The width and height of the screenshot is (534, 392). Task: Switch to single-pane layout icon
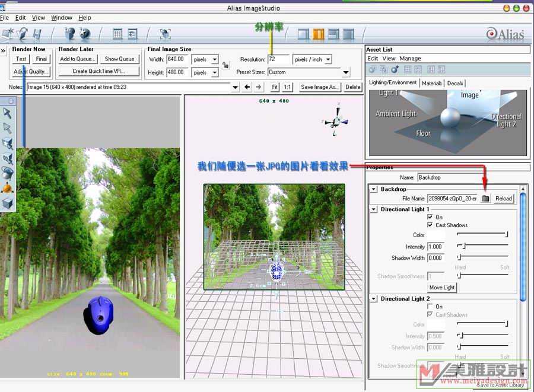[303, 34]
